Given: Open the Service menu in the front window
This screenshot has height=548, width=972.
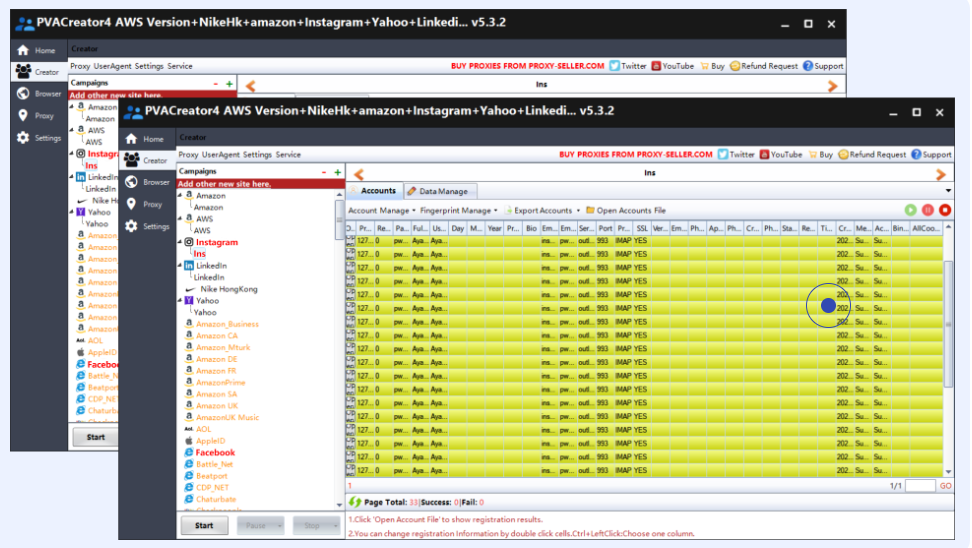Looking at the screenshot, I should [x=288, y=154].
